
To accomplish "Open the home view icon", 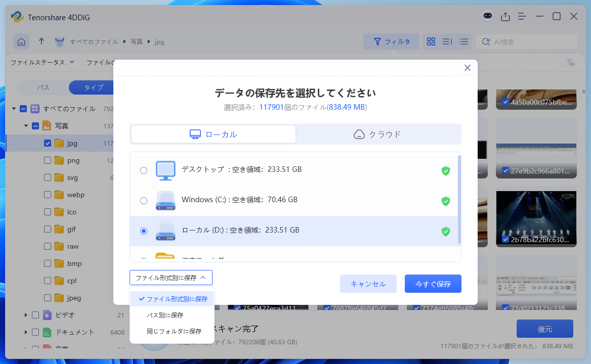I will (21, 41).
